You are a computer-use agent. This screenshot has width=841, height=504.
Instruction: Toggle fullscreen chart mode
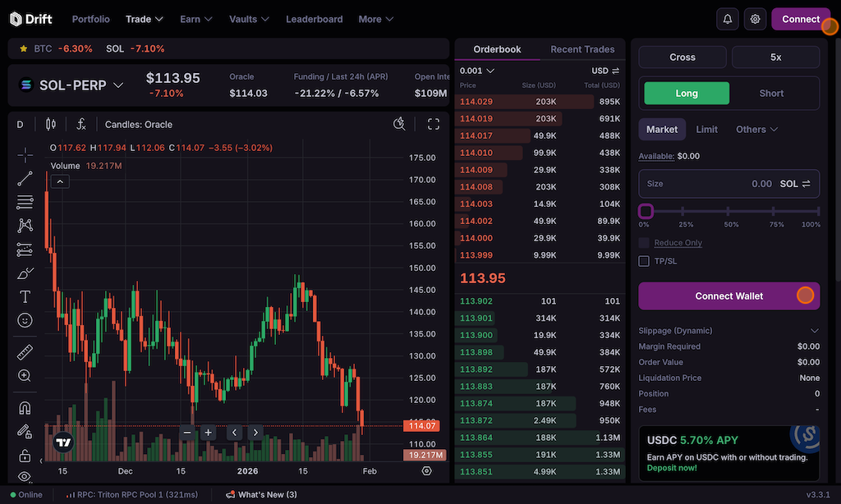[434, 125]
